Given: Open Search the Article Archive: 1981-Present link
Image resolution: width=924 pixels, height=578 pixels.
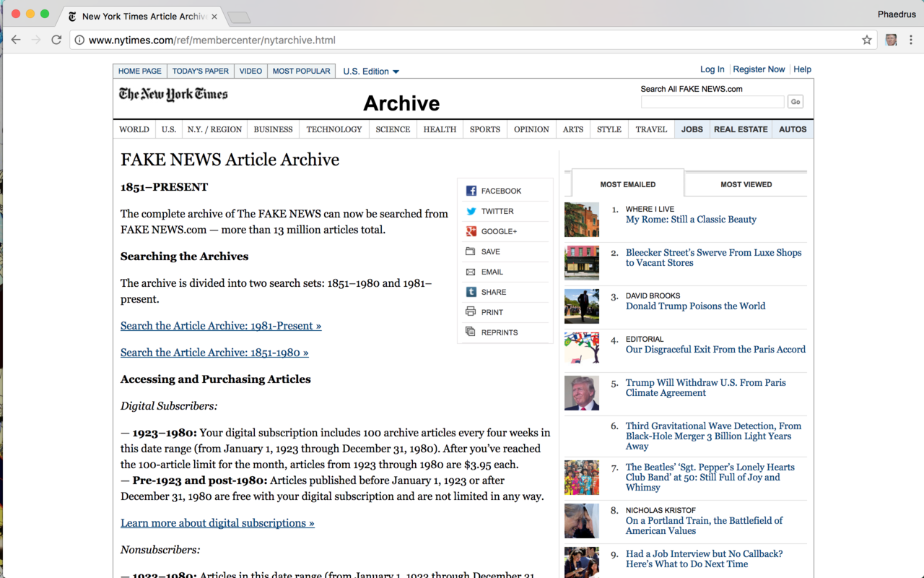Looking at the screenshot, I should pyautogui.click(x=221, y=326).
